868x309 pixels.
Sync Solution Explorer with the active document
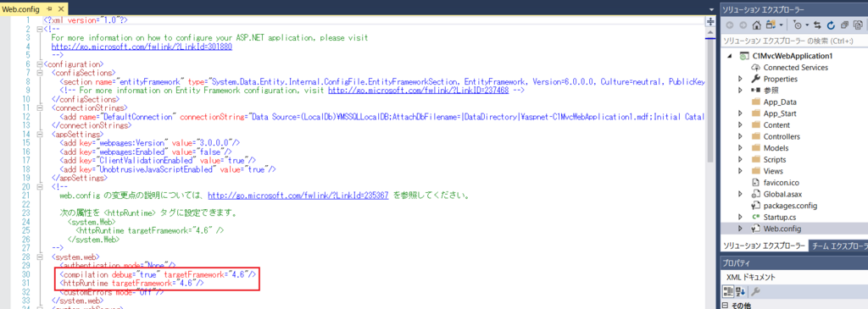point(818,25)
